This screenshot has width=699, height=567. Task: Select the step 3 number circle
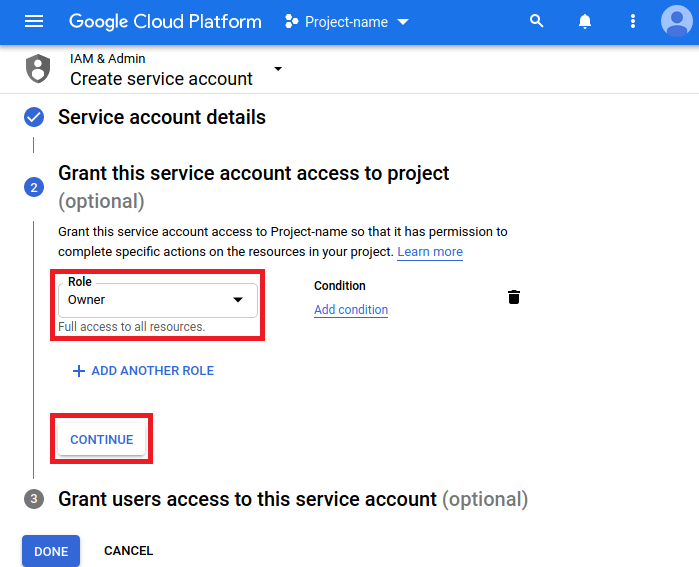tap(34, 499)
